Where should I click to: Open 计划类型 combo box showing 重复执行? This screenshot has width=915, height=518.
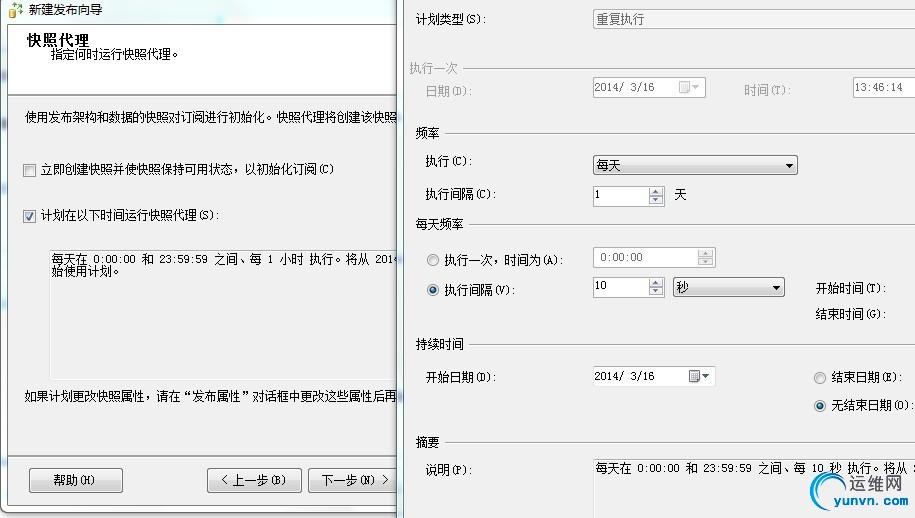click(753, 19)
